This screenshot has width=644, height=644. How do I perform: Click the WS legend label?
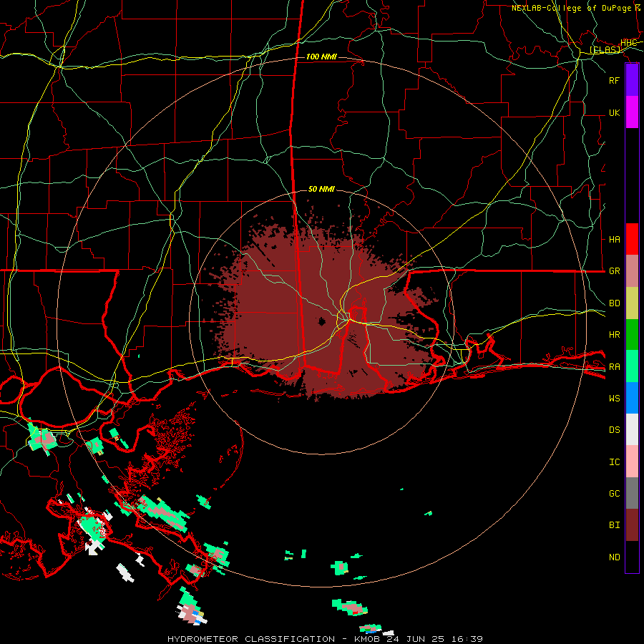click(615, 398)
